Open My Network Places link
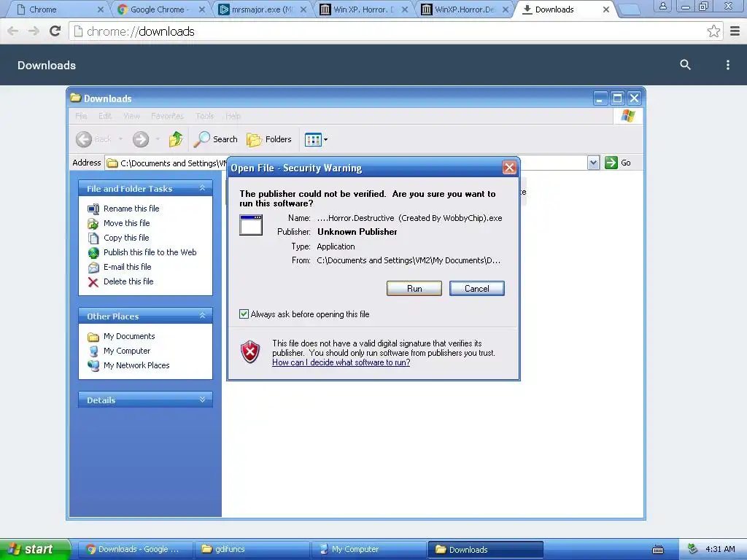Viewport: 747px width, 560px height. pyautogui.click(x=136, y=365)
